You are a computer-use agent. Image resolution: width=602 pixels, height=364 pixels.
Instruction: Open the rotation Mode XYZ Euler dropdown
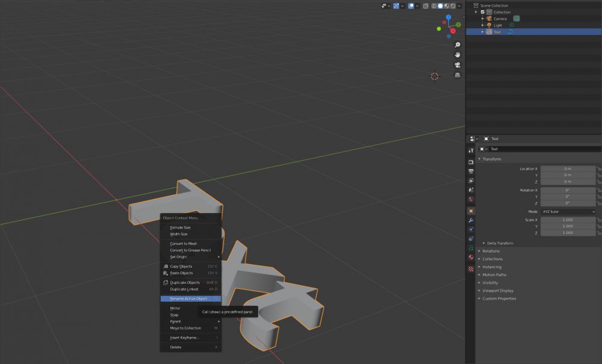click(x=568, y=212)
